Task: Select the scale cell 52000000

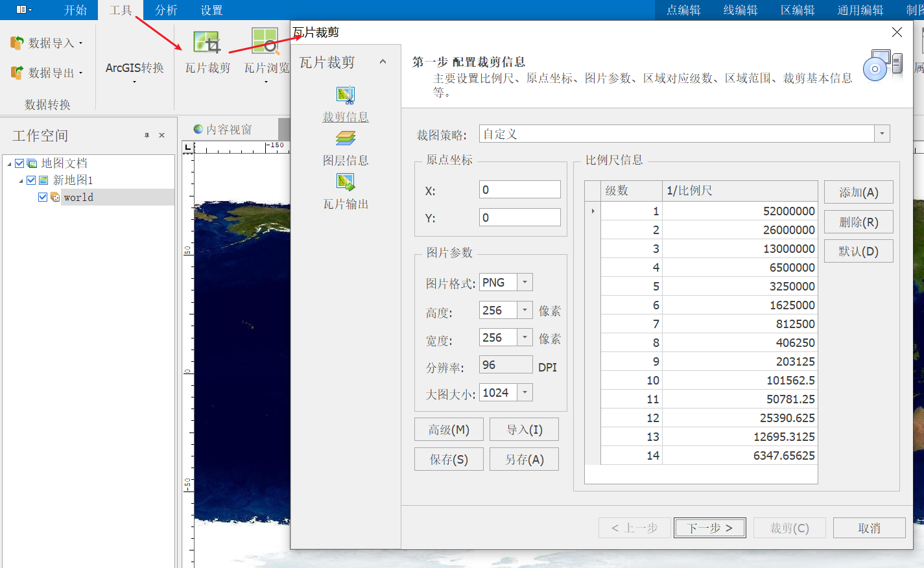Action: pos(740,211)
